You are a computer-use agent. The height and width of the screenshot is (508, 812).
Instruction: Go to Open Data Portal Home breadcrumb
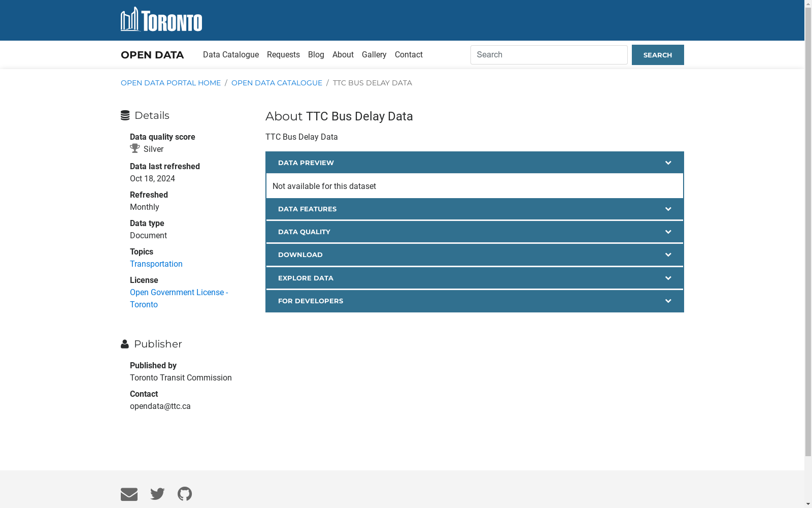(171, 83)
